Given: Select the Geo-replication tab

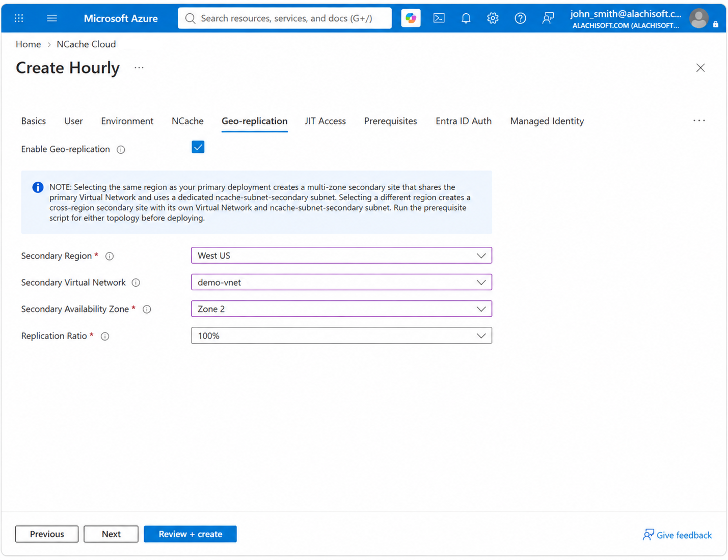Looking at the screenshot, I should [255, 121].
